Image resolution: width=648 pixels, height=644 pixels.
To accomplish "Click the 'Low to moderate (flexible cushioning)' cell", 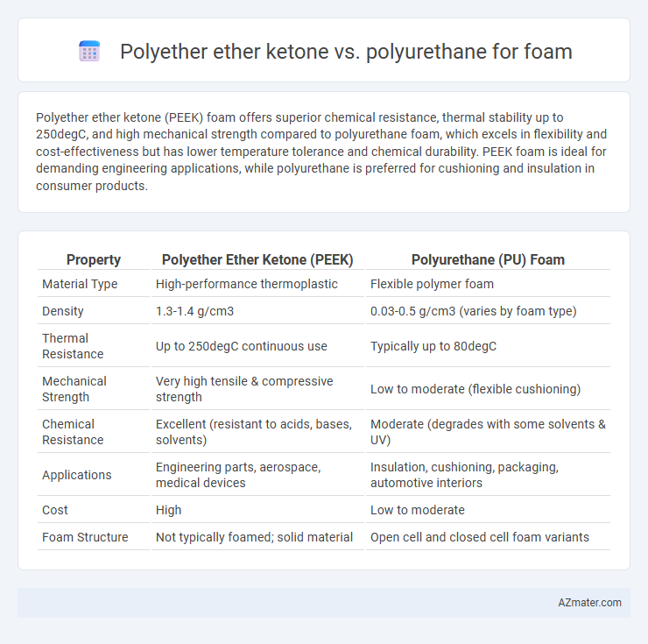I will tap(475, 389).
